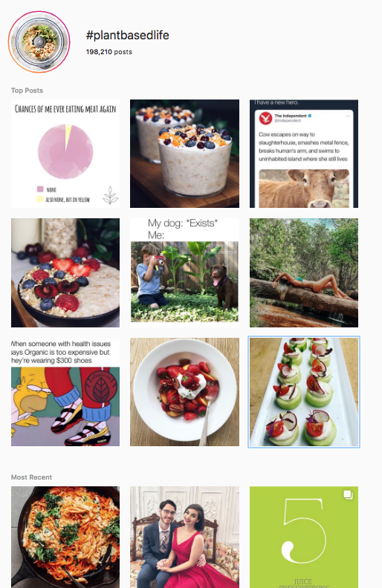Open the green '5 Juice Prescriptions' post
Screen dimensions: 382x588
pyautogui.click(x=304, y=537)
